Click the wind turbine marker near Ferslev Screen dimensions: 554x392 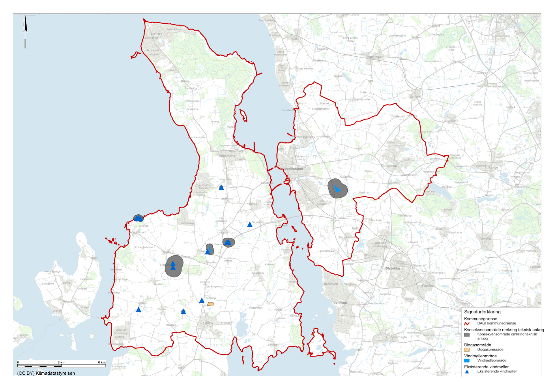[x=183, y=312]
